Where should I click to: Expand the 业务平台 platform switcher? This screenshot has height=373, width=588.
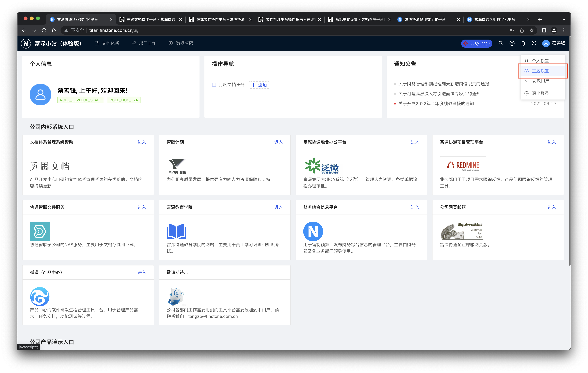click(x=476, y=44)
